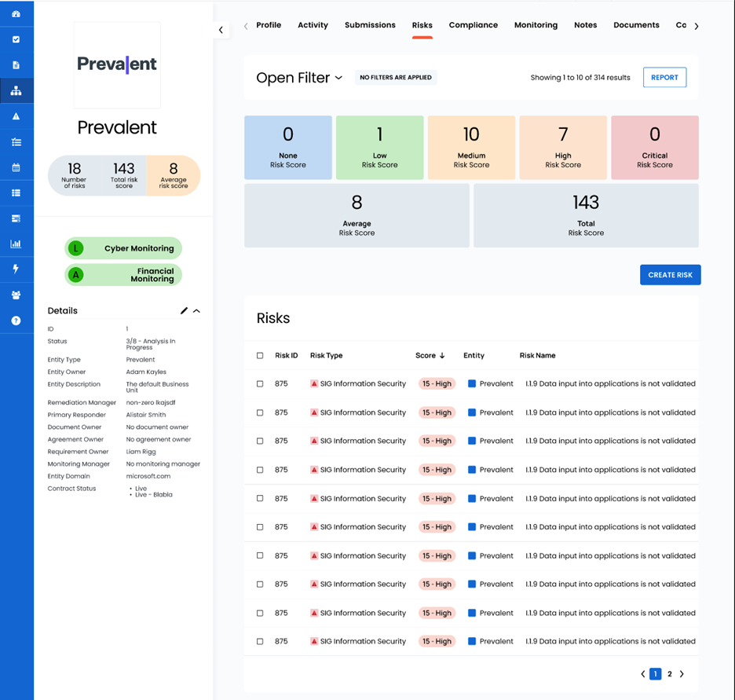Click the green A Financial Monitoring badge
This screenshot has width=735, height=700.
[x=122, y=275]
